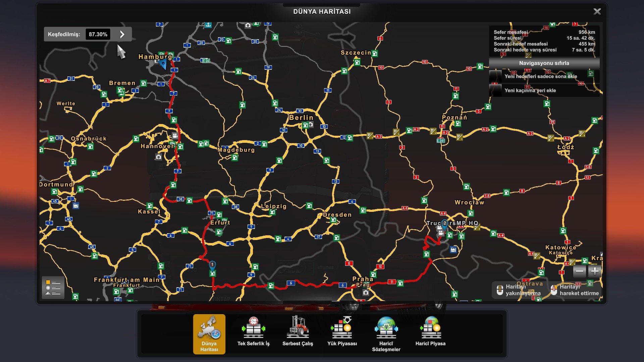The image size is (644, 362).
Task: Toggle Yeni hedefleri sadece sona ekle
Action: pyautogui.click(x=496, y=76)
